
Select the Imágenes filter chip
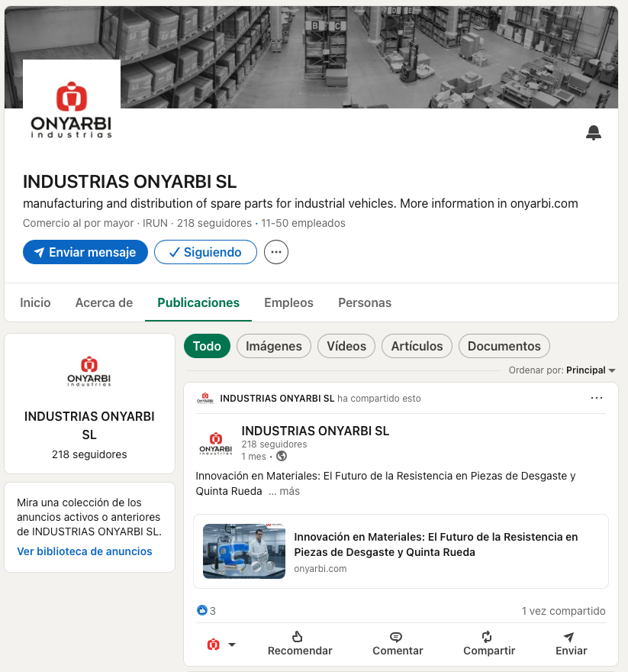click(x=274, y=346)
